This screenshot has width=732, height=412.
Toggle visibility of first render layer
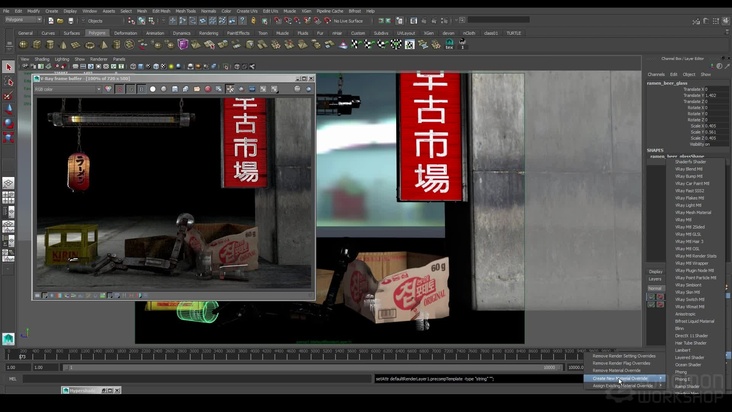click(x=651, y=297)
